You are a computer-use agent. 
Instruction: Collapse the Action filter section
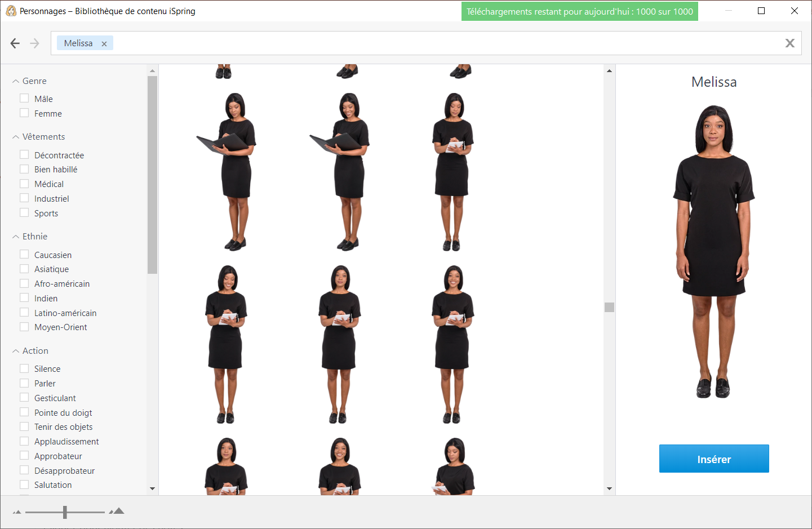coord(16,351)
